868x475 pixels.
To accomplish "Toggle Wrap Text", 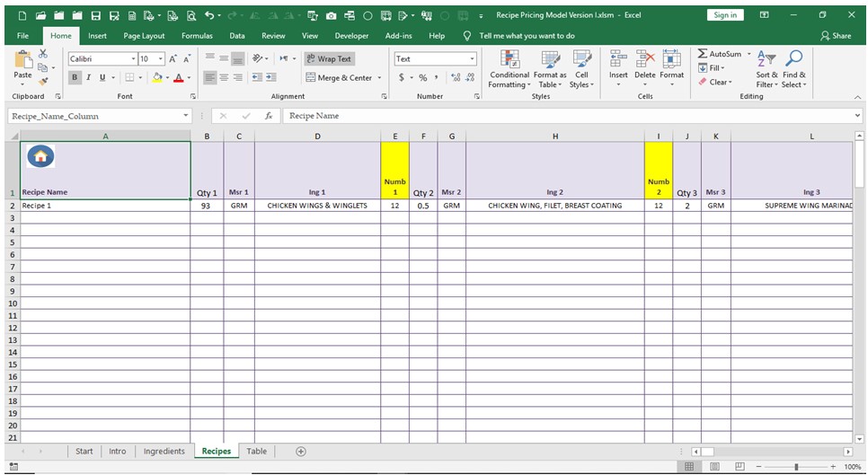I will tap(329, 58).
